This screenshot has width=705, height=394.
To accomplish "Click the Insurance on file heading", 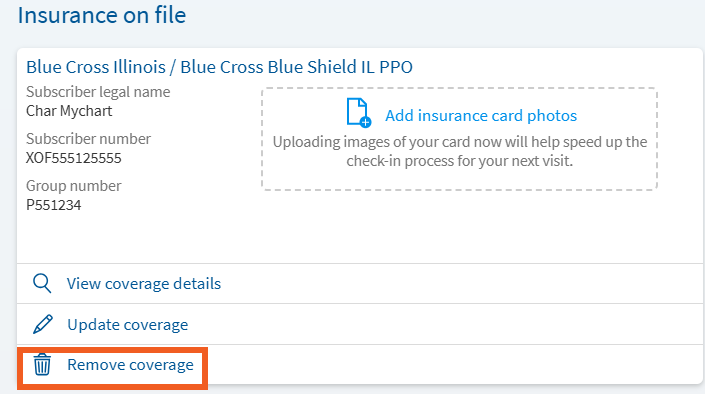I will pos(102,15).
